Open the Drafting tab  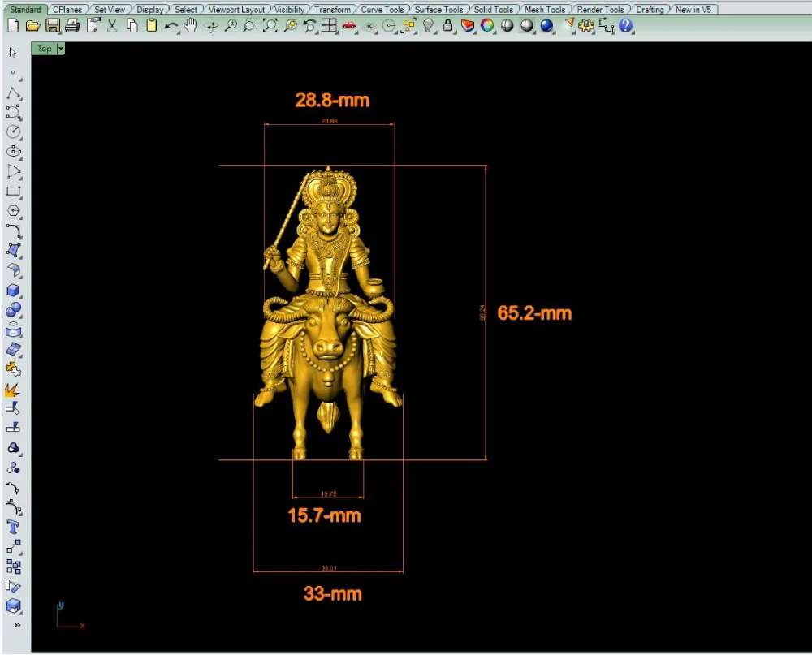pyautogui.click(x=650, y=9)
